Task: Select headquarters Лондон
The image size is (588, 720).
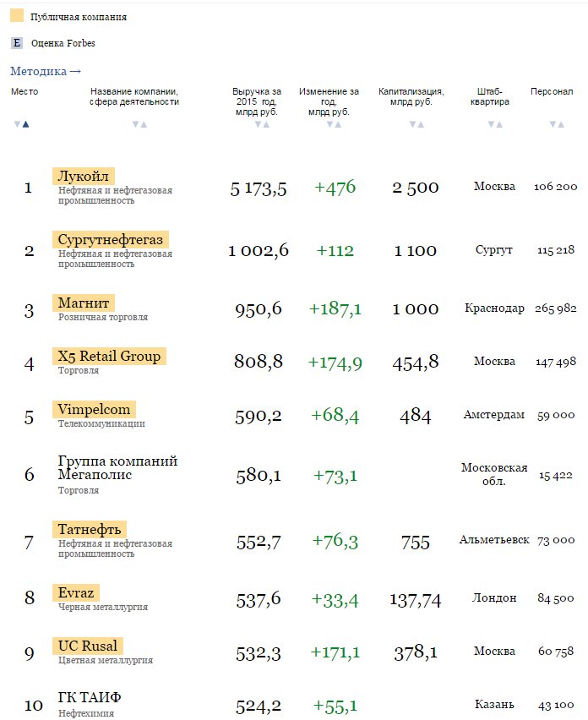Action: coord(494,597)
